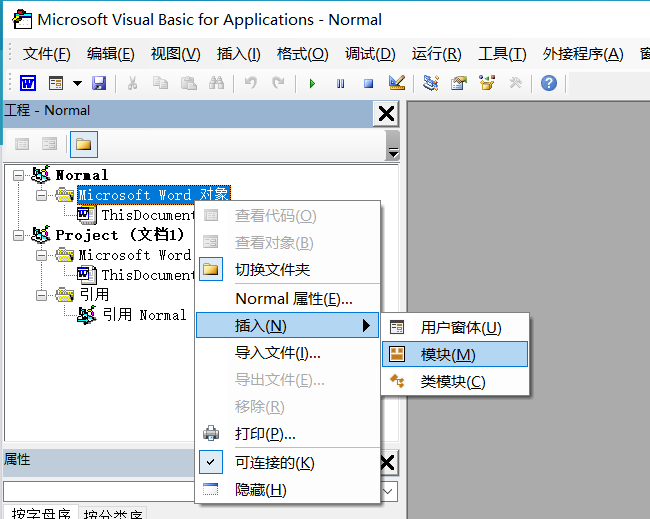Screen dimensions: 650x519
Task: Open the 运行(R) menu
Action: coord(437,54)
